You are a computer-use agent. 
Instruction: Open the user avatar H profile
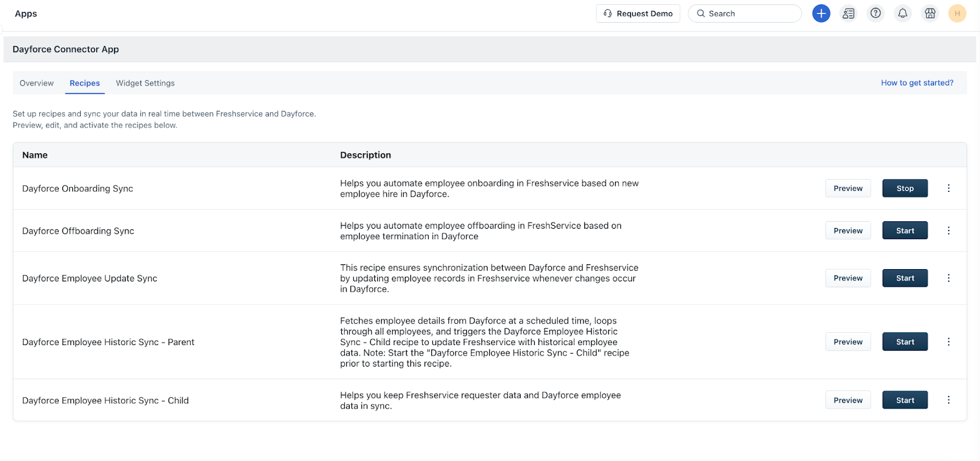tap(957, 13)
